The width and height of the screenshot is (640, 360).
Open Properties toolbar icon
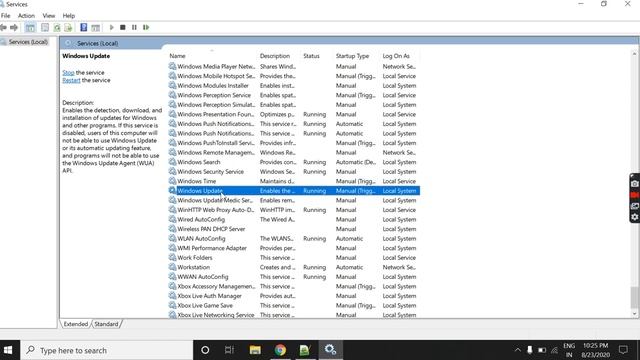point(45,27)
